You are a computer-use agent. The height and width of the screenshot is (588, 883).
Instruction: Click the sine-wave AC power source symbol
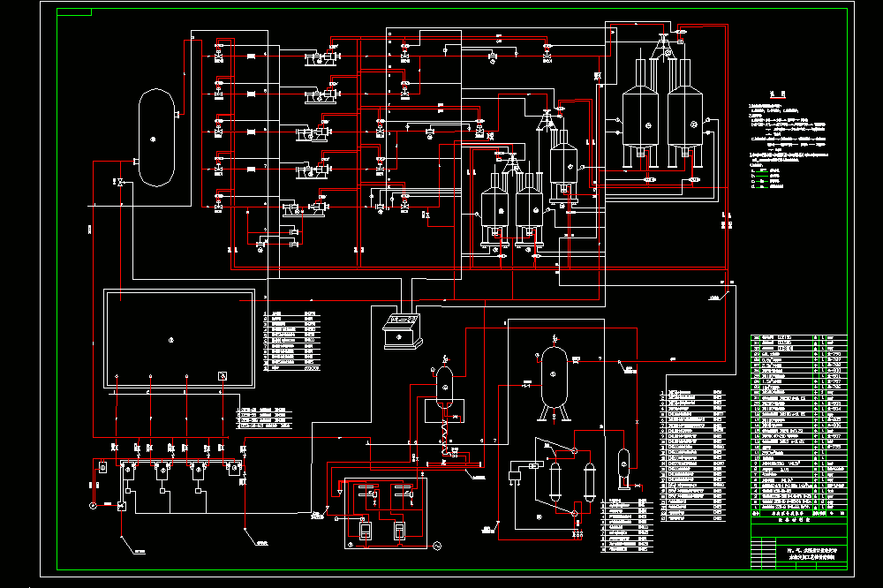(x=436, y=546)
